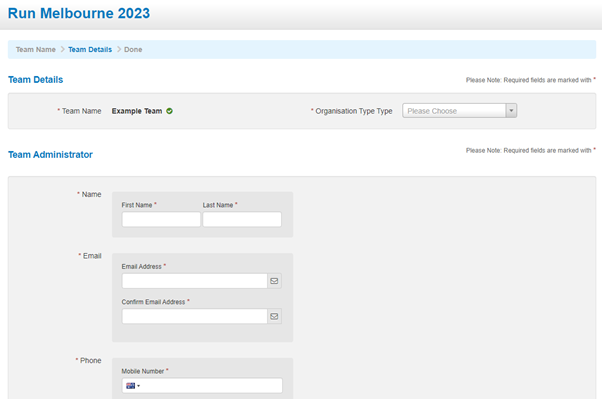Click the Organisation Type Type label
Image resolution: width=602 pixels, height=399 pixels.
(354, 111)
